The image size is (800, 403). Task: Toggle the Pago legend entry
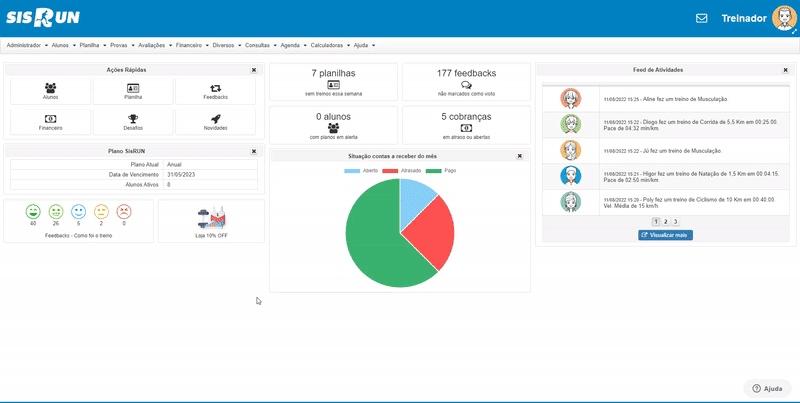(x=441, y=170)
